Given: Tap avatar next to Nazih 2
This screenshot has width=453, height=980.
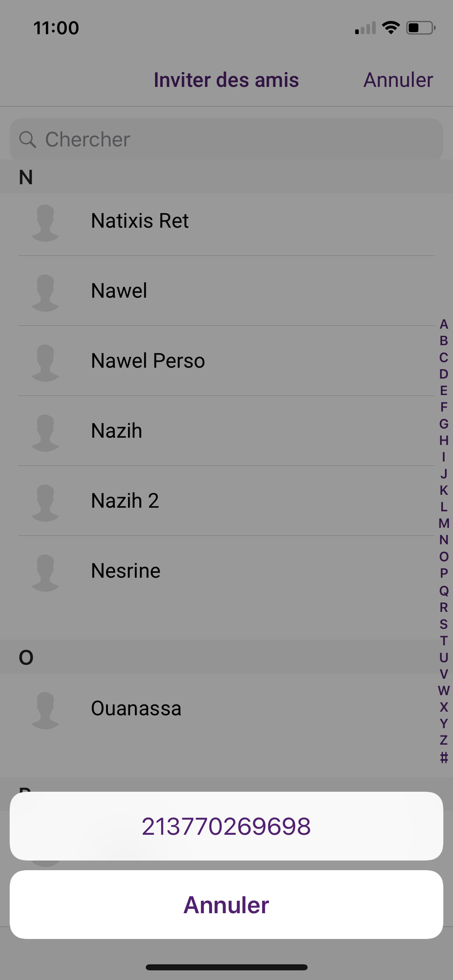Looking at the screenshot, I should (46, 503).
